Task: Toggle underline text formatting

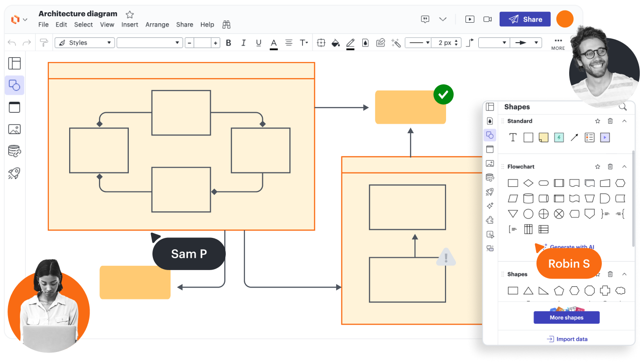Action: coord(259,43)
